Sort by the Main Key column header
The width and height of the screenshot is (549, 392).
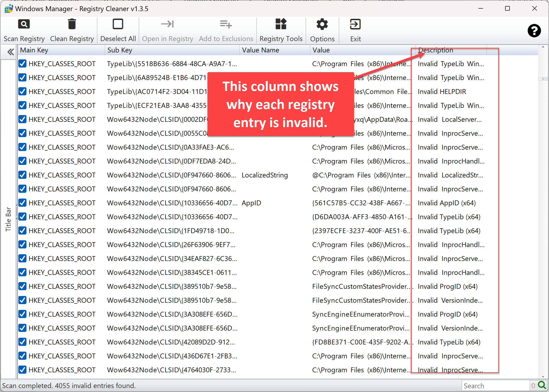61,50
